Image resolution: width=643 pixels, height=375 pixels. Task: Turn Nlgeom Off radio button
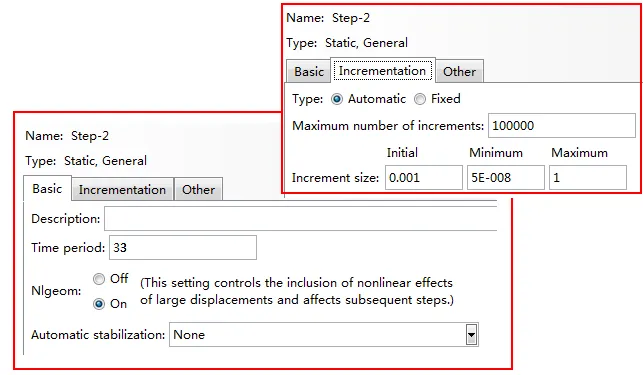99,279
